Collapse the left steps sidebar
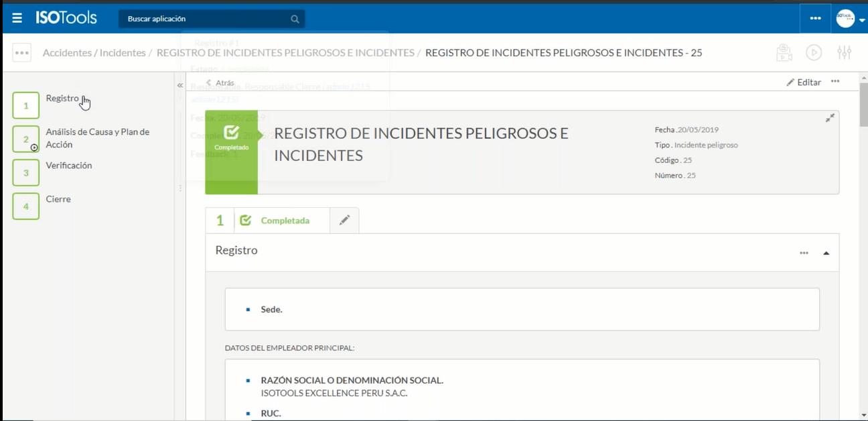Screen dimensions: 868x421 (x=179, y=85)
